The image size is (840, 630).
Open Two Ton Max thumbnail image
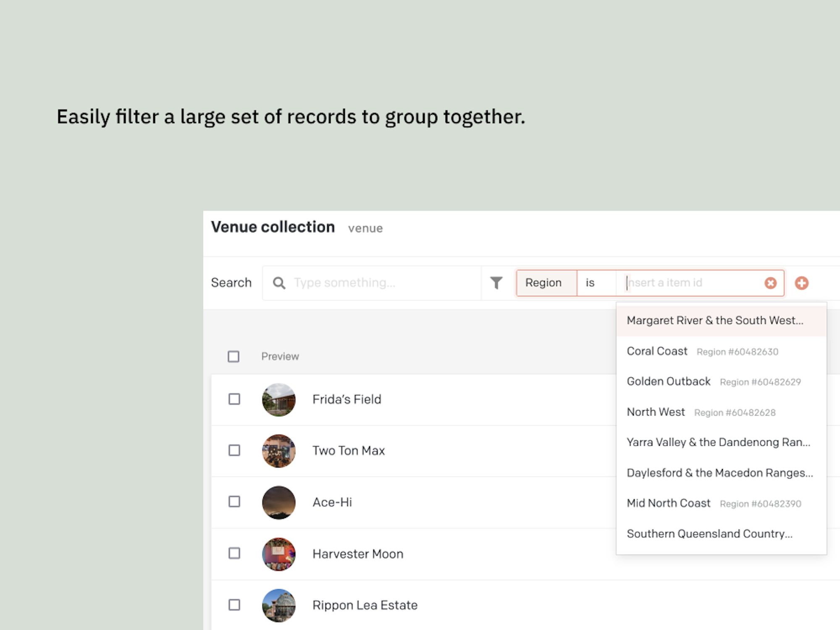pos(278,451)
